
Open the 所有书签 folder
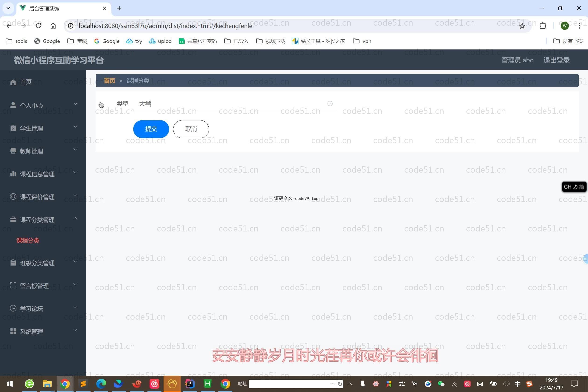tap(568, 41)
